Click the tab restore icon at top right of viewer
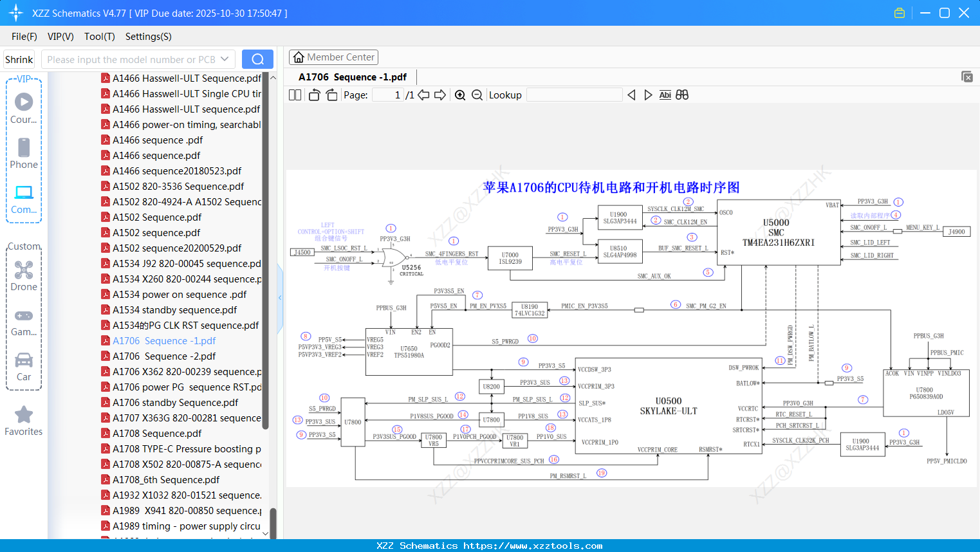The image size is (980, 552). [967, 77]
